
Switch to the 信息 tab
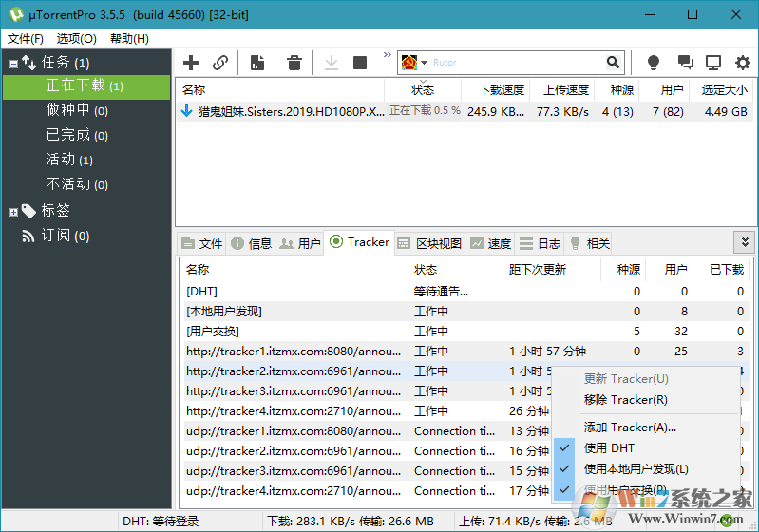[251, 243]
